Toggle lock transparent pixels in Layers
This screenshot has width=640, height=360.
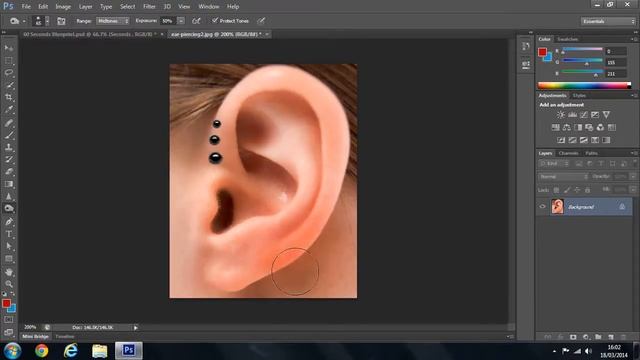[556, 190]
